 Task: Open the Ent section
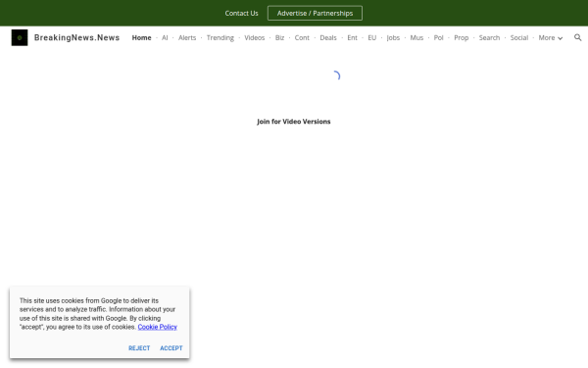352,38
